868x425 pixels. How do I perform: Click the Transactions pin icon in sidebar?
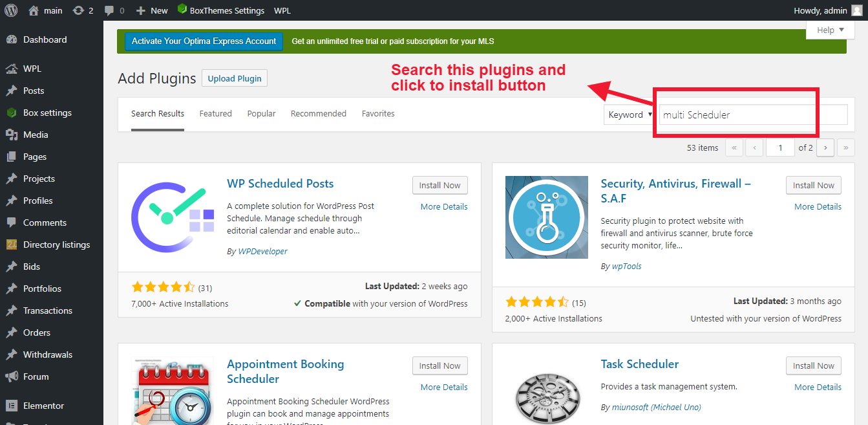coord(11,311)
